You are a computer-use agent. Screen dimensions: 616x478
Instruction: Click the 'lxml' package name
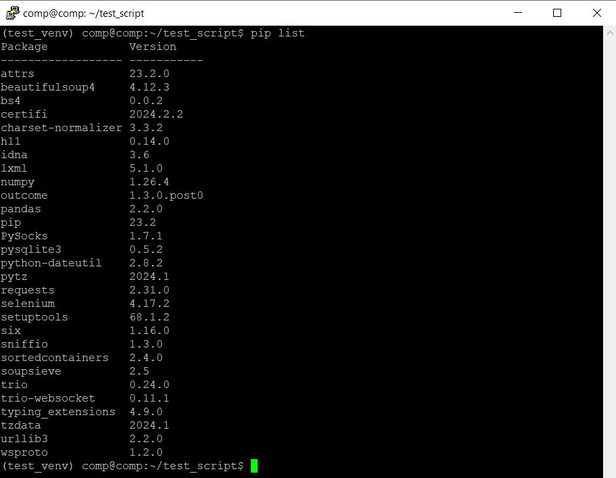pos(14,168)
